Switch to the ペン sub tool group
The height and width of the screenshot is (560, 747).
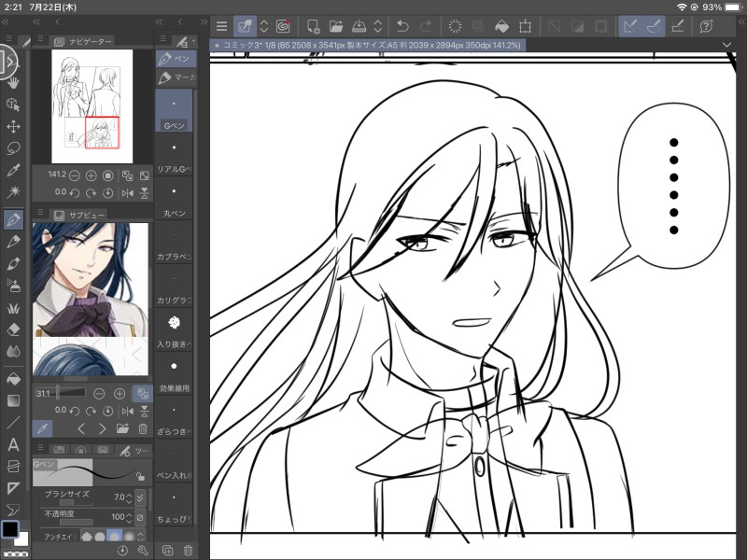pos(176,58)
